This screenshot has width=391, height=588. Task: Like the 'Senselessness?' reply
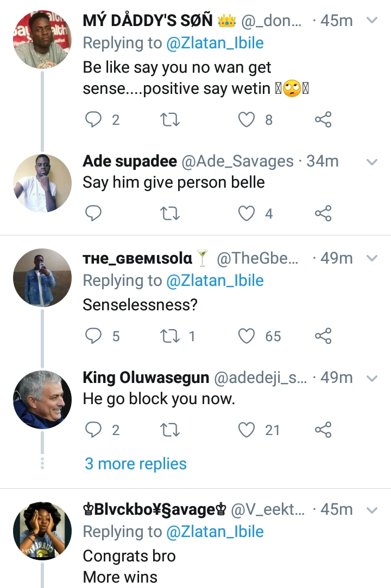247,336
